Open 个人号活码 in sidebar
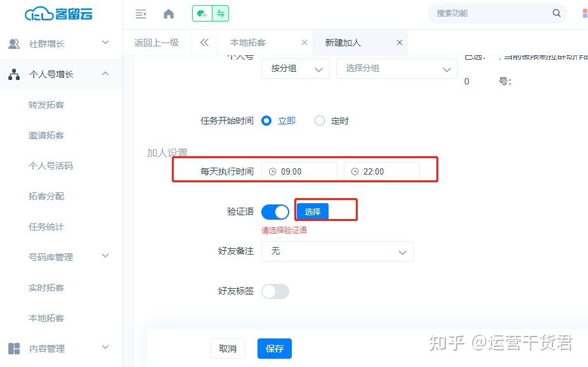This screenshot has width=588, height=367. pyautogui.click(x=51, y=166)
